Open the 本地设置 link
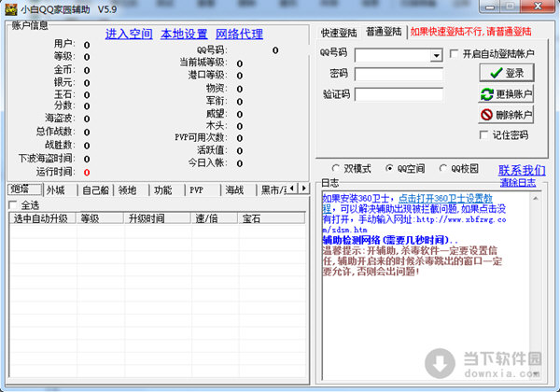The image size is (560, 392). pyautogui.click(x=184, y=34)
